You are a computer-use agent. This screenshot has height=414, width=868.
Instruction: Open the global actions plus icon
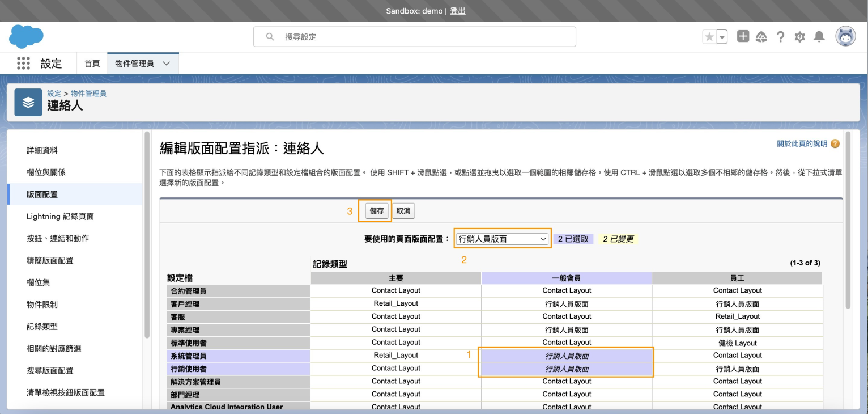(743, 37)
